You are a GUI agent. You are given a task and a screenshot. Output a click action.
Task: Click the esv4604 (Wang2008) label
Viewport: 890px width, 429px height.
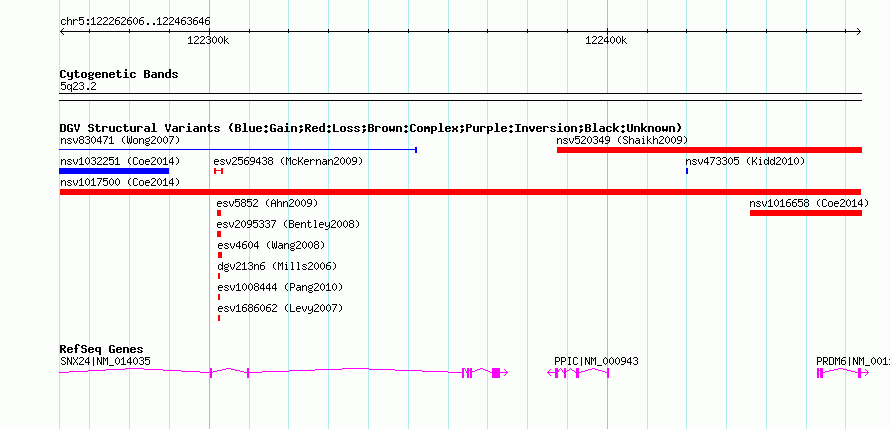271,245
